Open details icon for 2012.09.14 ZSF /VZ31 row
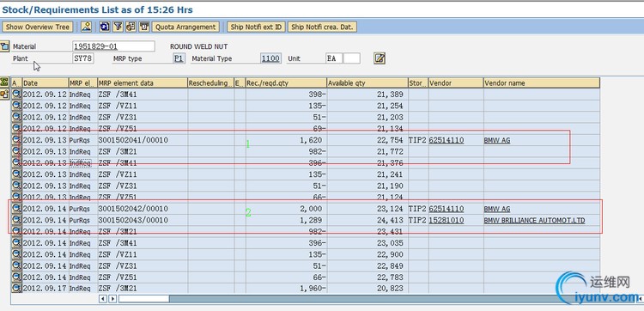644x311 pixels. click(x=16, y=265)
